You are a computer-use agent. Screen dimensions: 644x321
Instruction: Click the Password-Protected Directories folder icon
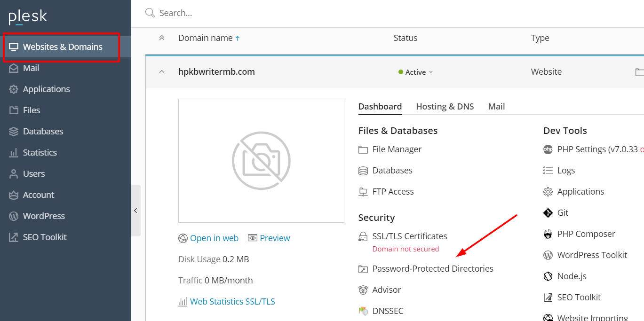363,269
